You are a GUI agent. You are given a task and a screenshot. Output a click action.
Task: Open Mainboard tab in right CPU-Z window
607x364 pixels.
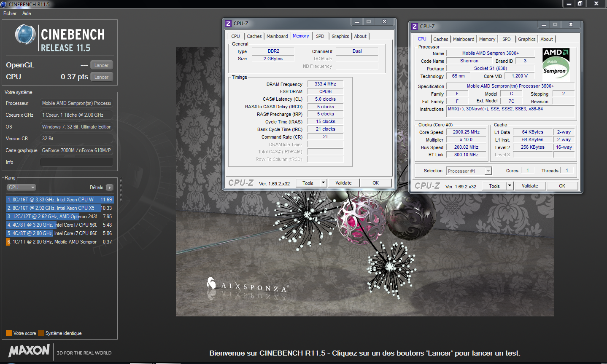click(464, 39)
